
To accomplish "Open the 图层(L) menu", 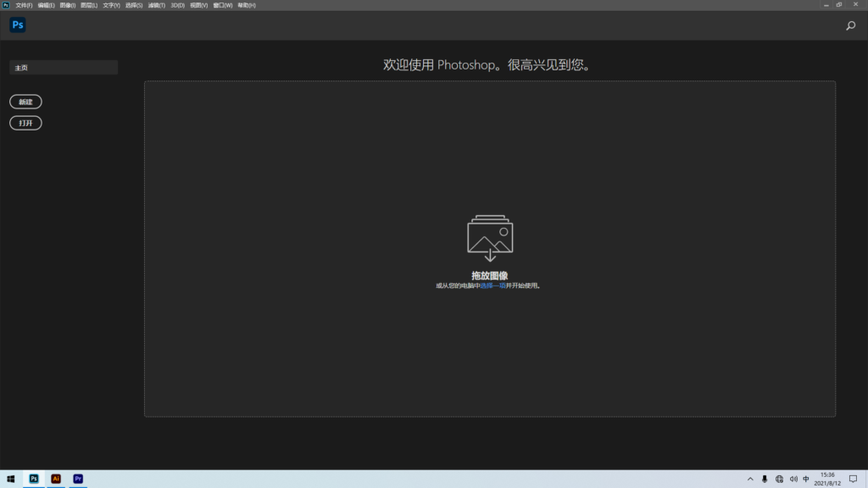I will point(88,5).
